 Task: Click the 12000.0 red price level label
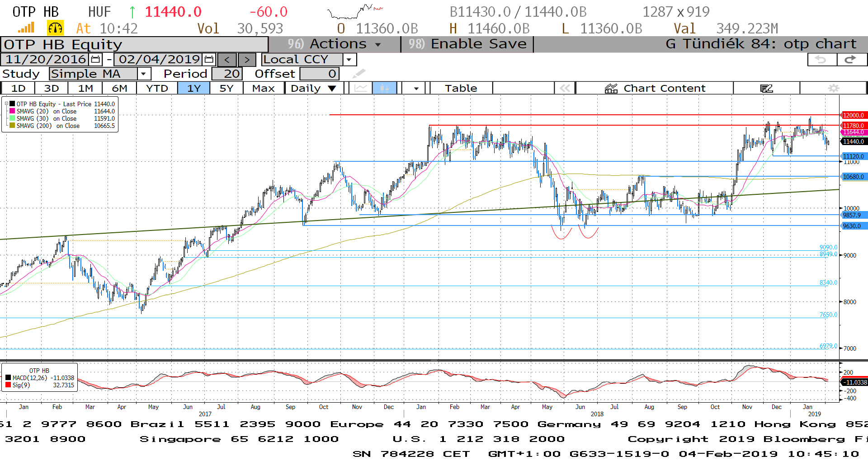[854, 115]
